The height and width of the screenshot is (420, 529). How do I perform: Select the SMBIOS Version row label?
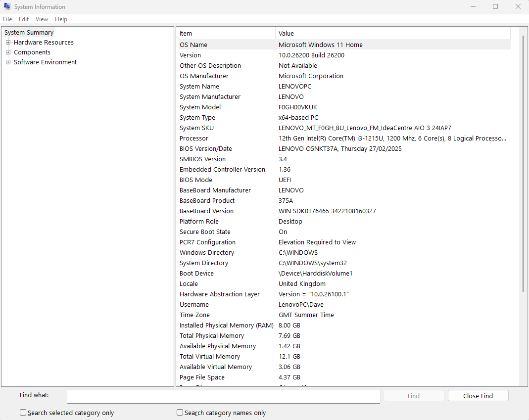202,159
